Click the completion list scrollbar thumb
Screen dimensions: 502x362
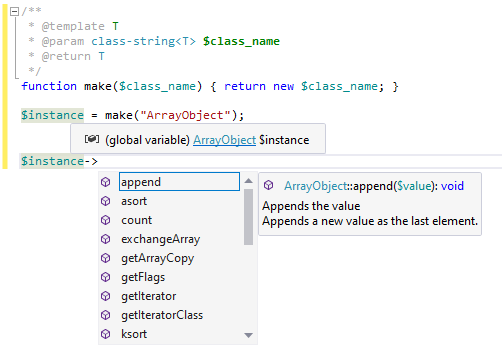click(x=248, y=217)
